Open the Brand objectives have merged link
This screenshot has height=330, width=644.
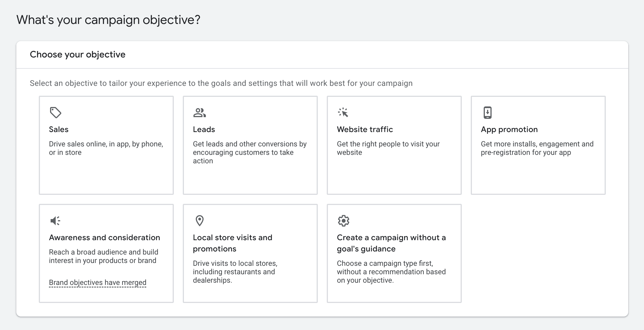[98, 282]
